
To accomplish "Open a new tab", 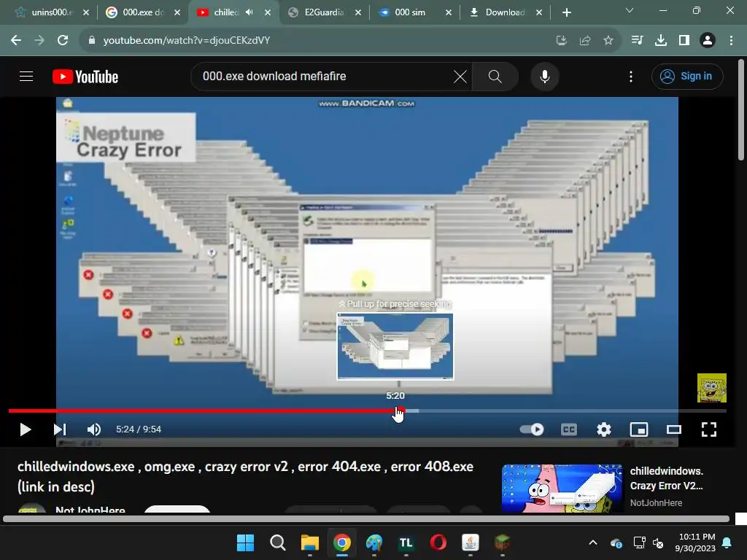I will [x=566, y=12].
